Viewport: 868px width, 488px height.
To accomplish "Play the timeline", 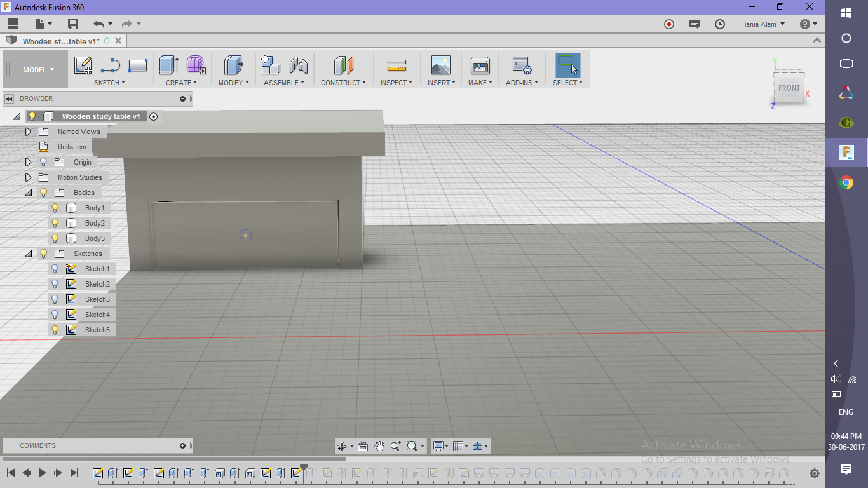I will 42,473.
